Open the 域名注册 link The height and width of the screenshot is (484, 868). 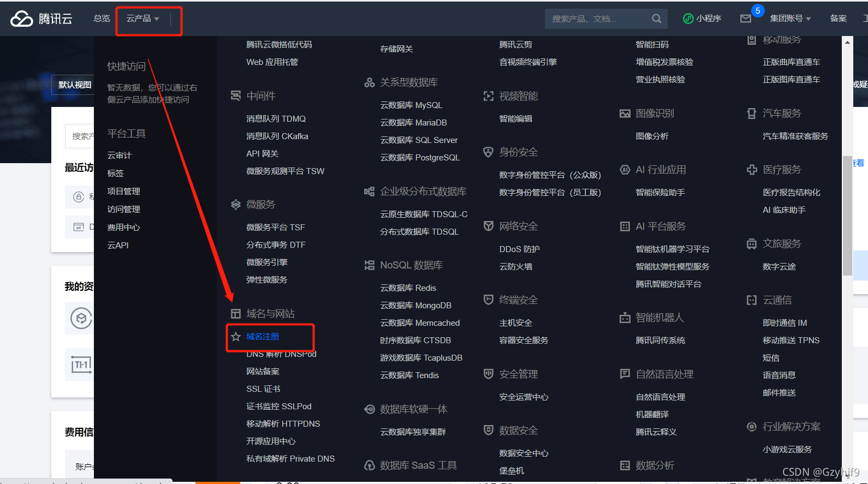click(263, 337)
